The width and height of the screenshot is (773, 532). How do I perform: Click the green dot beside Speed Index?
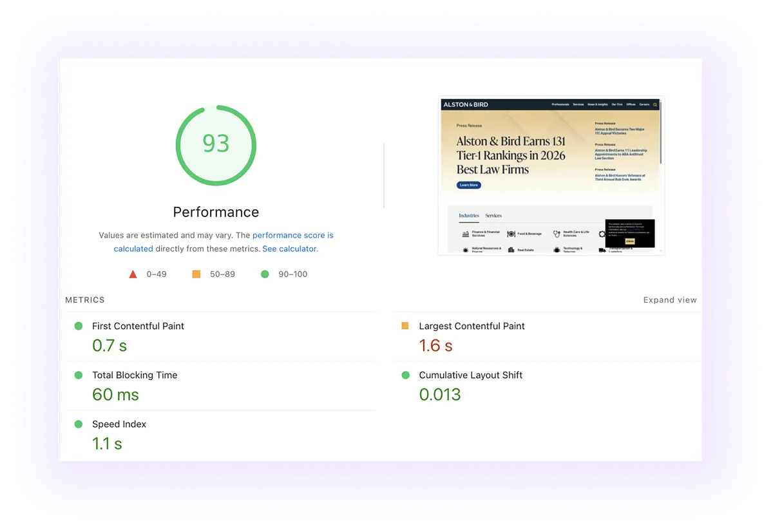(x=78, y=424)
